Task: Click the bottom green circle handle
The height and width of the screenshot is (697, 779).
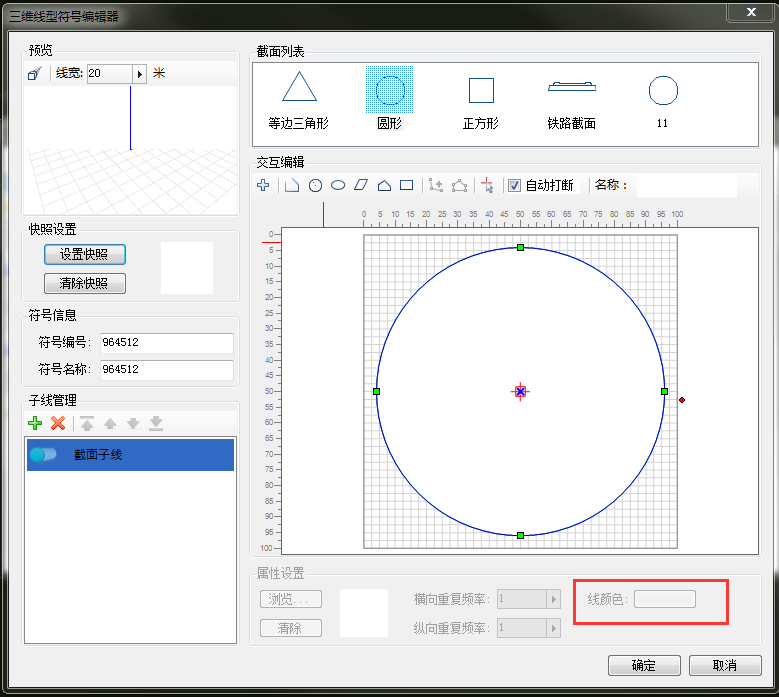Action: pos(520,536)
